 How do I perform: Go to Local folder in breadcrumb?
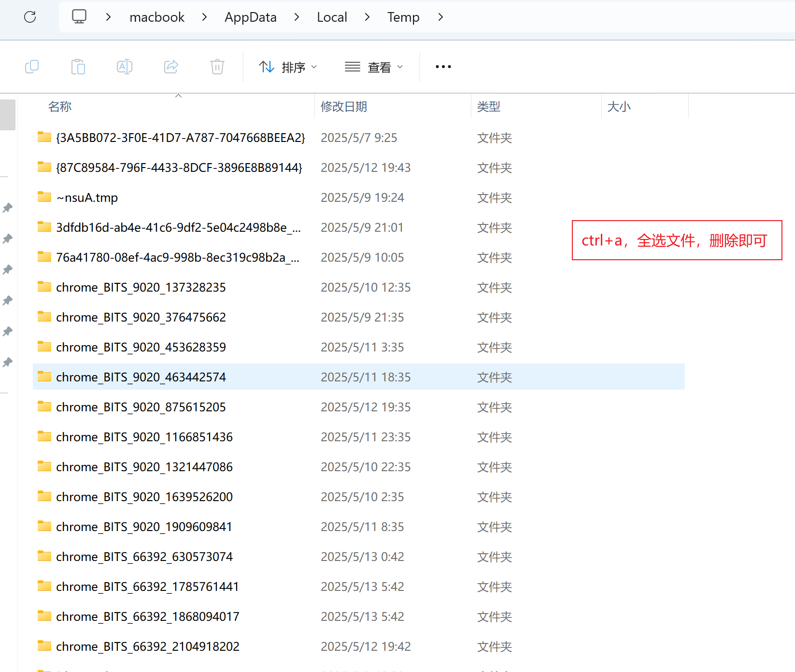point(332,17)
